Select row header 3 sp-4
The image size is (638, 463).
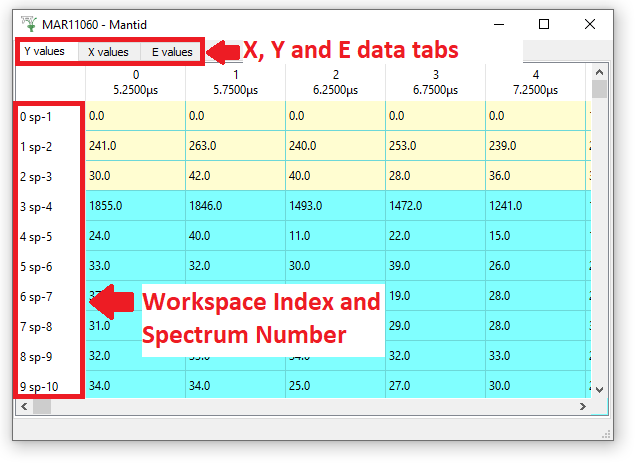click(49, 206)
